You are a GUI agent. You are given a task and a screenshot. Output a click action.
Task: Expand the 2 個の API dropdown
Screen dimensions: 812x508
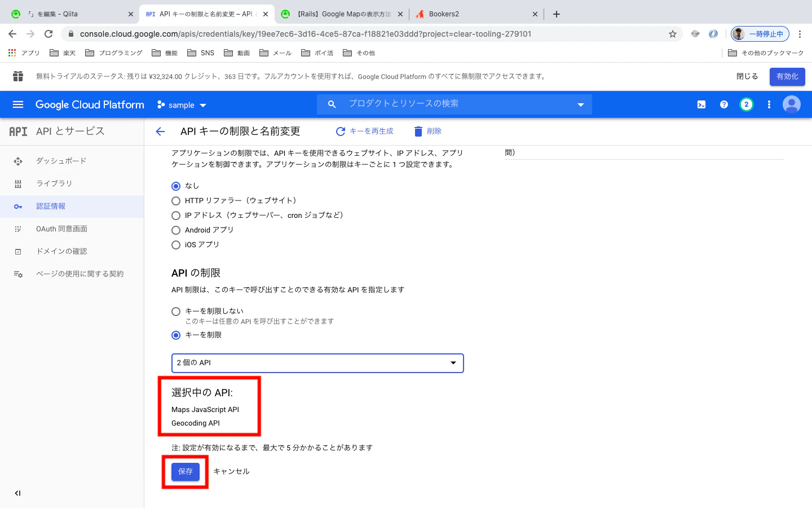(x=317, y=363)
